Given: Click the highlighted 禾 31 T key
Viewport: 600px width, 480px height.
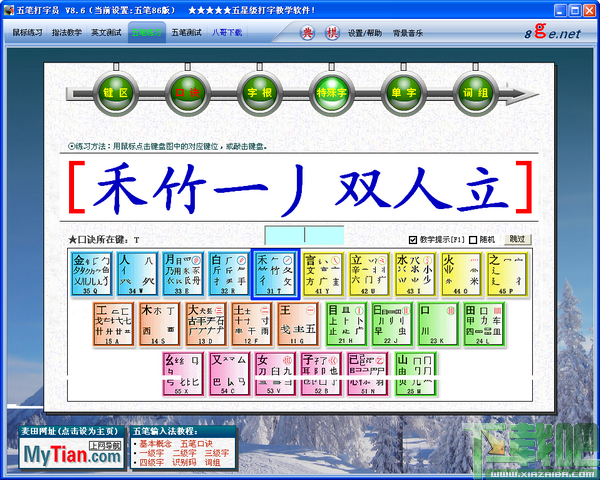Looking at the screenshot, I should coord(275,274).
